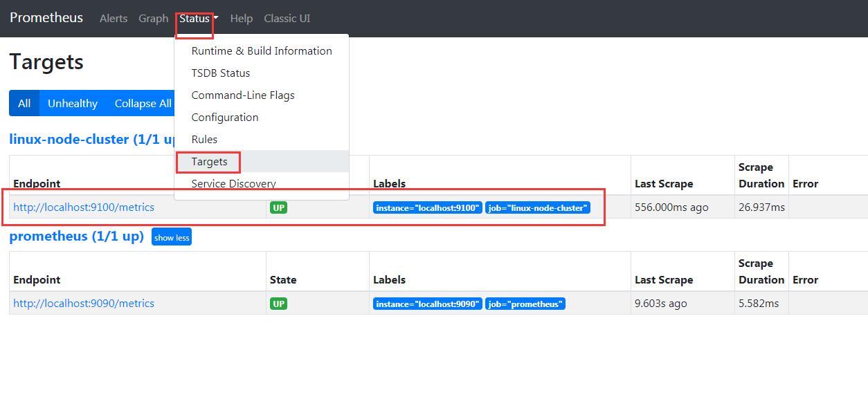Open Configuration from Status menu
The width and height of the screenshot is (868, 408).
(262, 118)
